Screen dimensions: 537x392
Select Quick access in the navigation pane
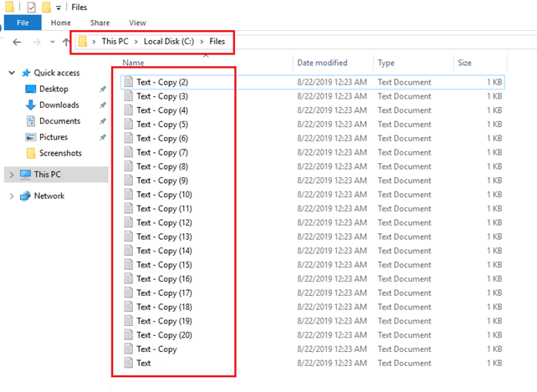pyautogui.click(x=57, y=73)
